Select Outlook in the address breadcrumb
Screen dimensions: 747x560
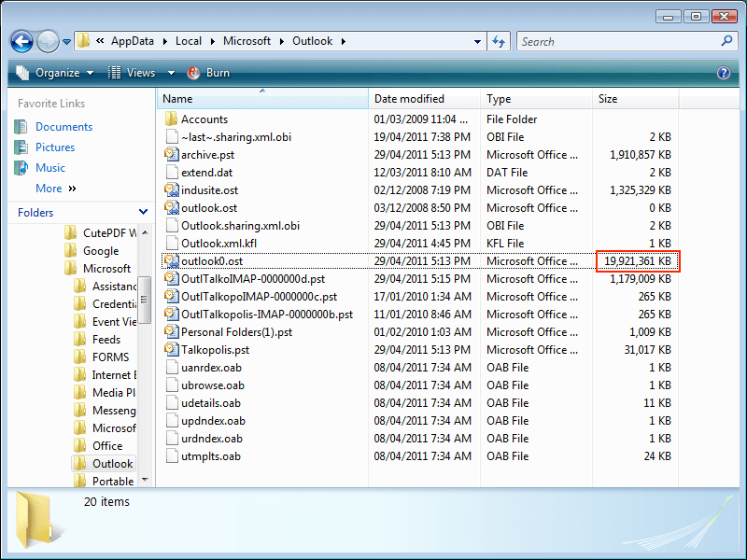click(313, 41)
